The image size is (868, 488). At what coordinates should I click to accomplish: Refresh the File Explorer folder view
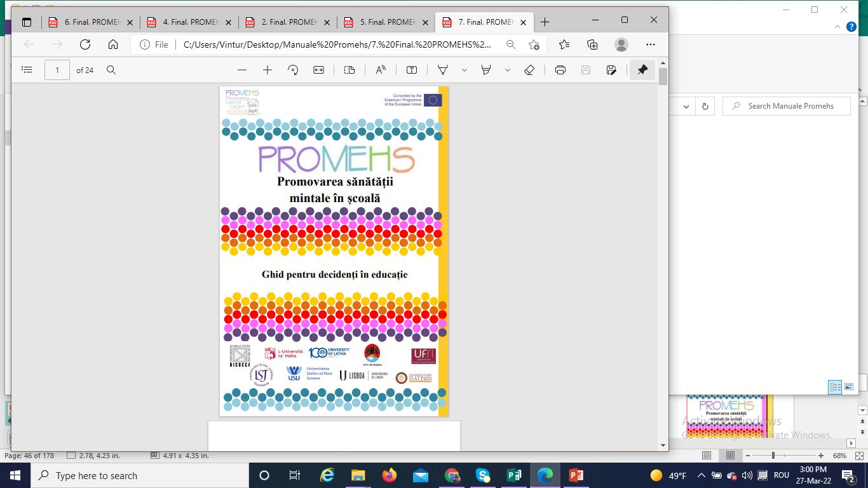point(705,106)
